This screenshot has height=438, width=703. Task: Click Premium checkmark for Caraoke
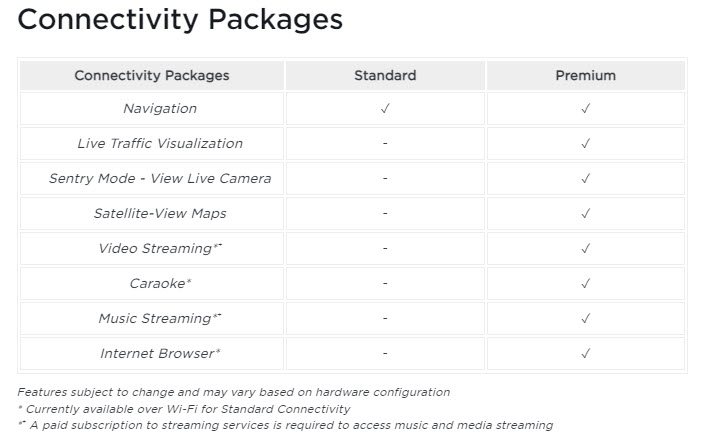(586, 284)
